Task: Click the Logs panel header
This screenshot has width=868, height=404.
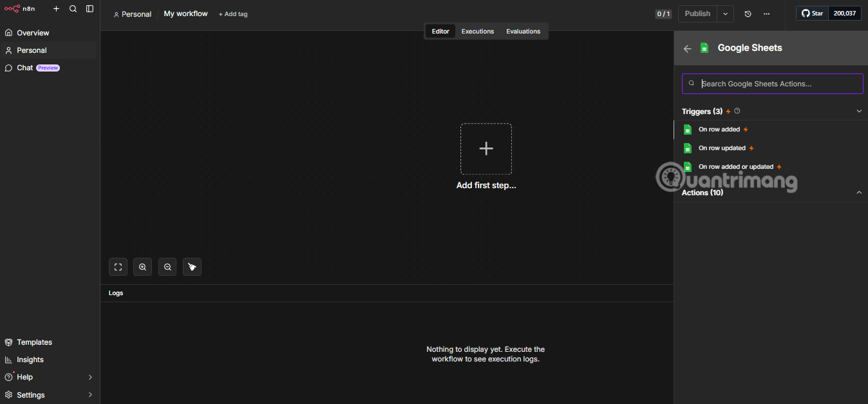Action: tap(387, 293)
